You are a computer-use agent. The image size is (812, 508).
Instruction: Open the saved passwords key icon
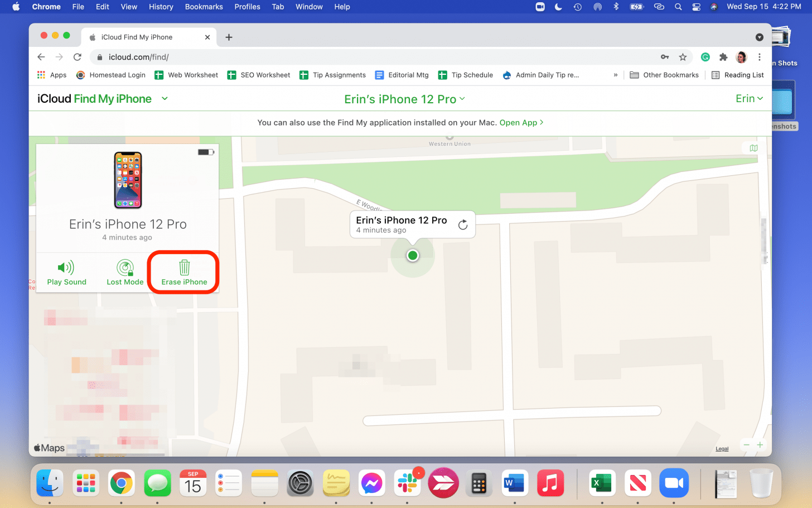point(665,57)
